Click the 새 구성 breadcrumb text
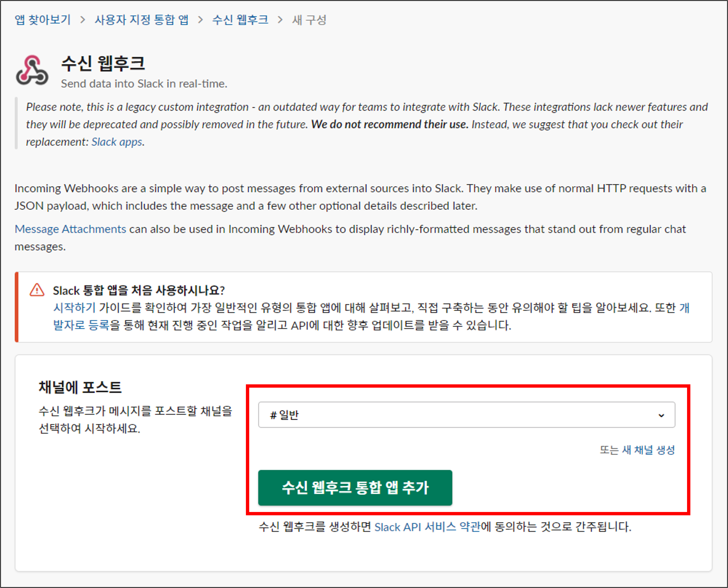Screen dimensions: 728x588 coord(309,20)
